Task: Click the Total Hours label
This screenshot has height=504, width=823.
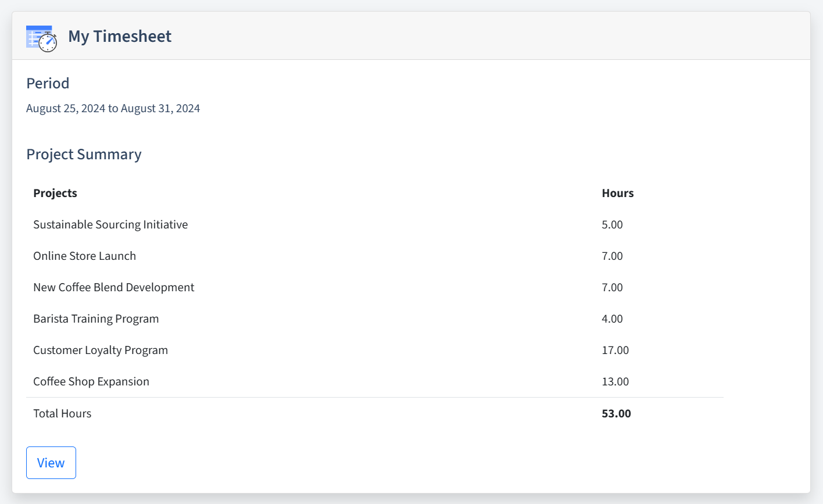Action: coord(62,413)
